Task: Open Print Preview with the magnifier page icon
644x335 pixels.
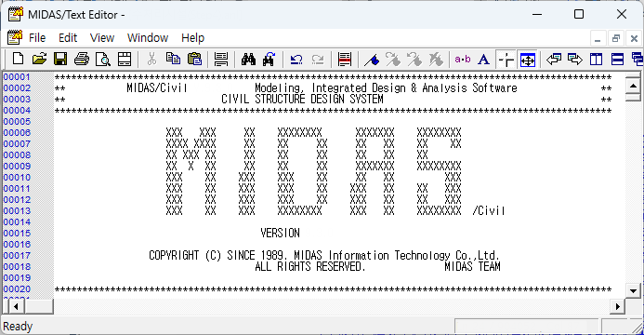Action: click(103, 60)
